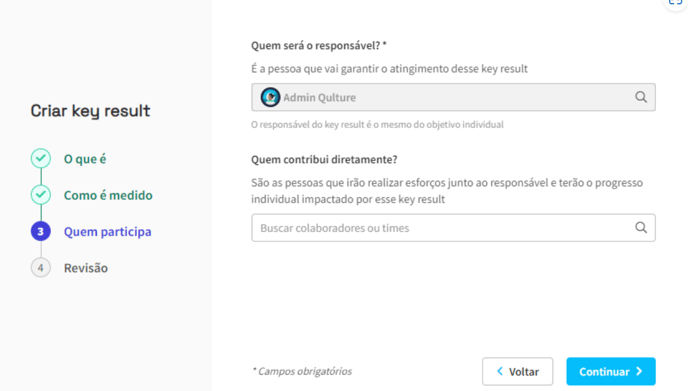Click the green checkmark beside O que é
The height and width of the screenshot is (391, 688).
[x=41, y=158]
